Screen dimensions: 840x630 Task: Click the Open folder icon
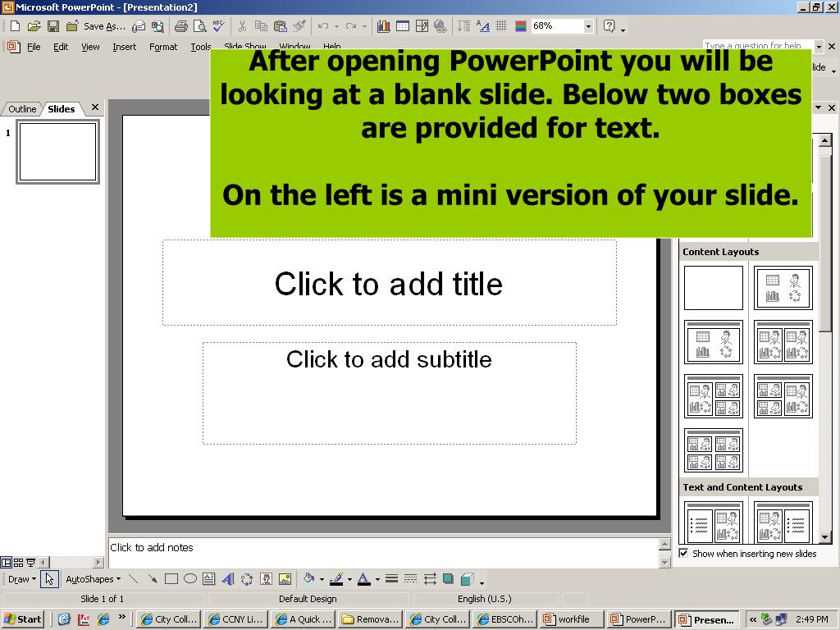34,25
